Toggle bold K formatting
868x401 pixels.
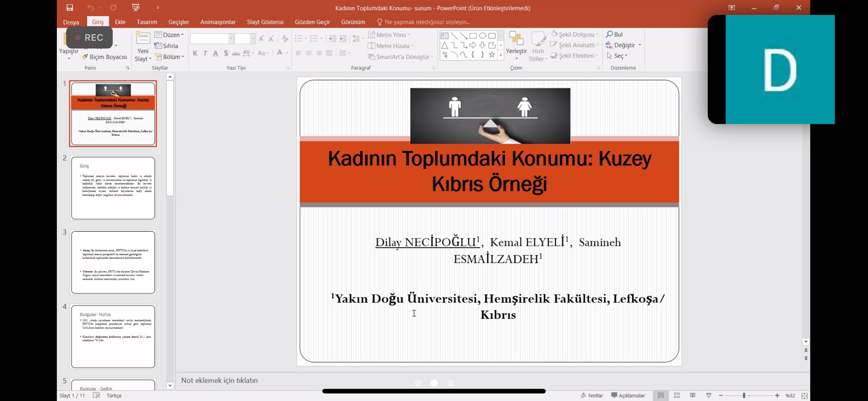[195, 53]
